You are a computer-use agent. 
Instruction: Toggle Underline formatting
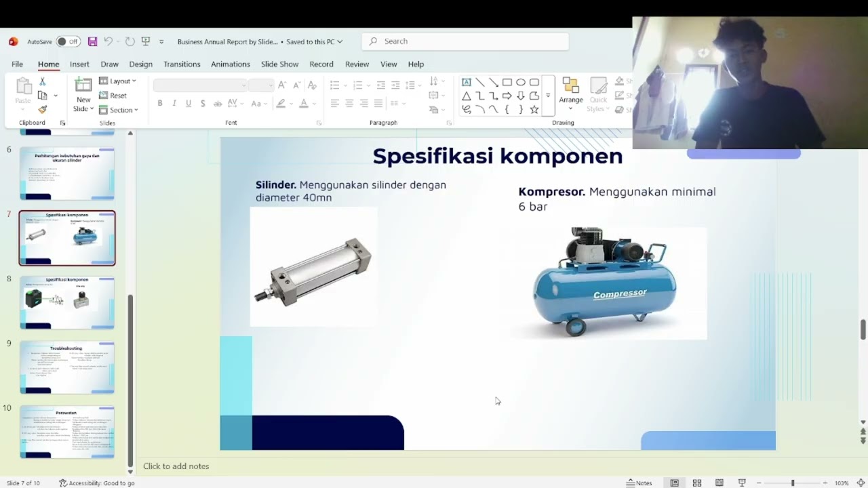point(189,103)
